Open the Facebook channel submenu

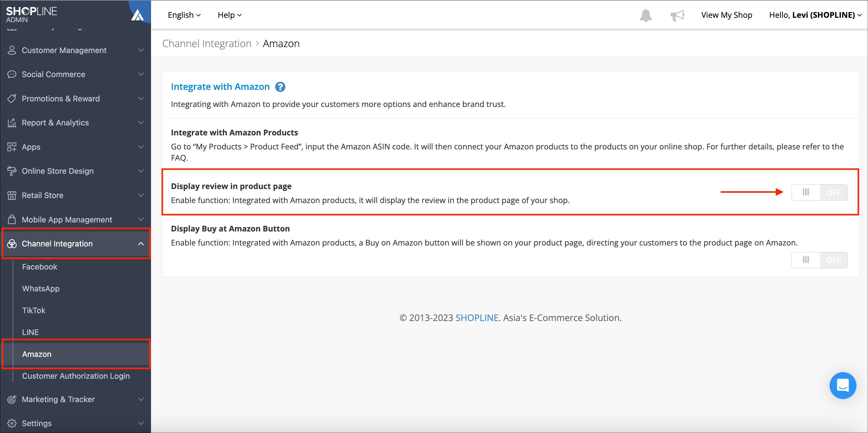click(x=39, y=267)
